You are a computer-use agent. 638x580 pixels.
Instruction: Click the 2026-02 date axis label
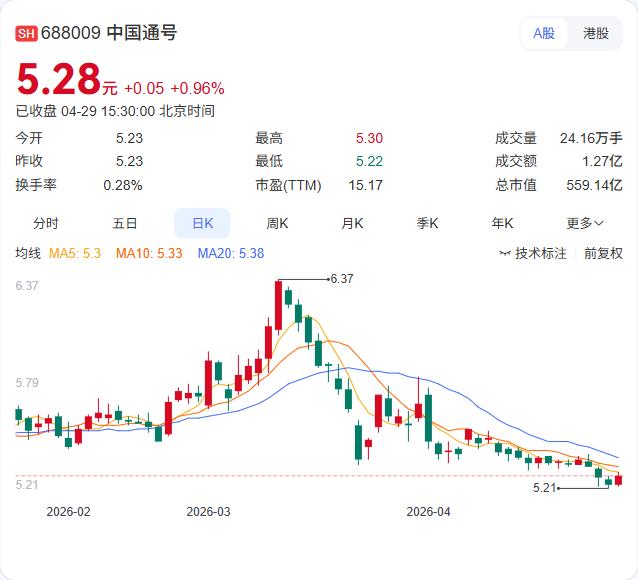click(x=68, y=512)
